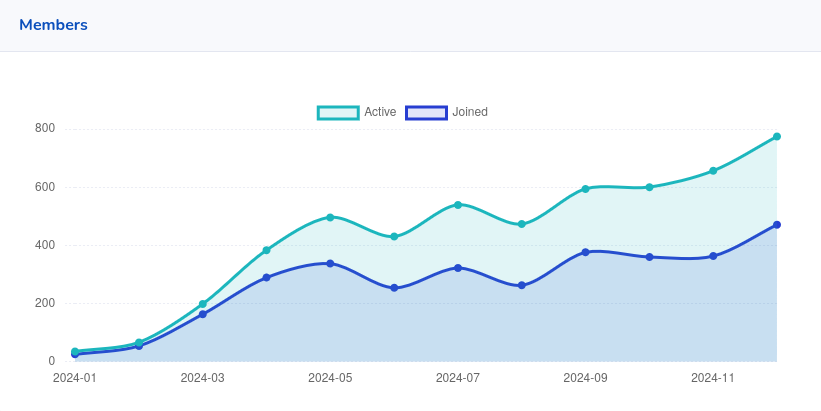The image size is (821, 411).
Task: Click the Active legend text label
Action: click(380, 112)
